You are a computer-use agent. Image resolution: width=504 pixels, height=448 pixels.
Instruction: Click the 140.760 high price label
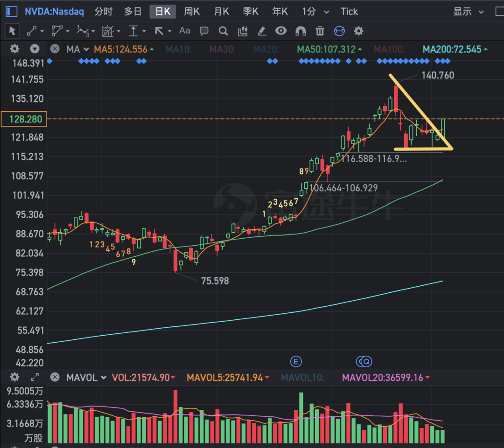pos(438,75)
